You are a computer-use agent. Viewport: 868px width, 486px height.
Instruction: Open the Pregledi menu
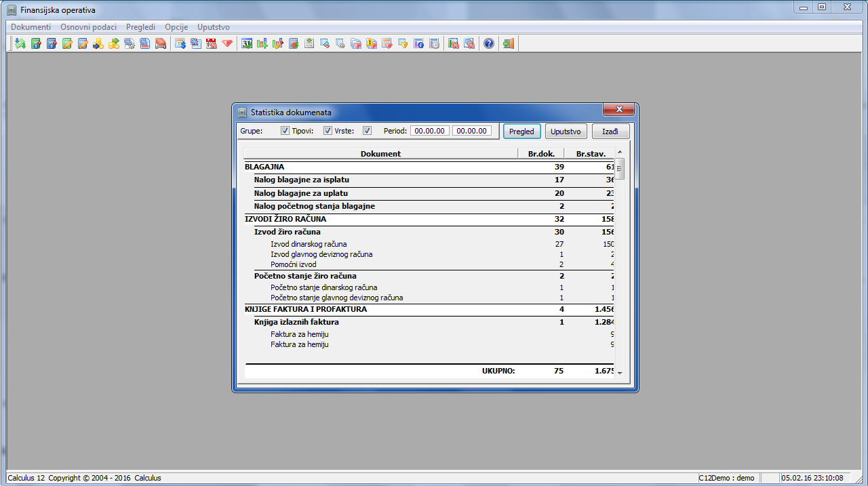pyautogui.click(x=140, y=27)
